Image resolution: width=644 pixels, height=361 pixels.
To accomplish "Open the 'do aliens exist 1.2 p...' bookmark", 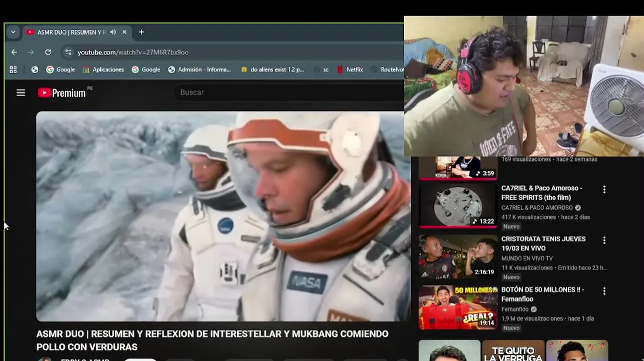I will 272,70.
